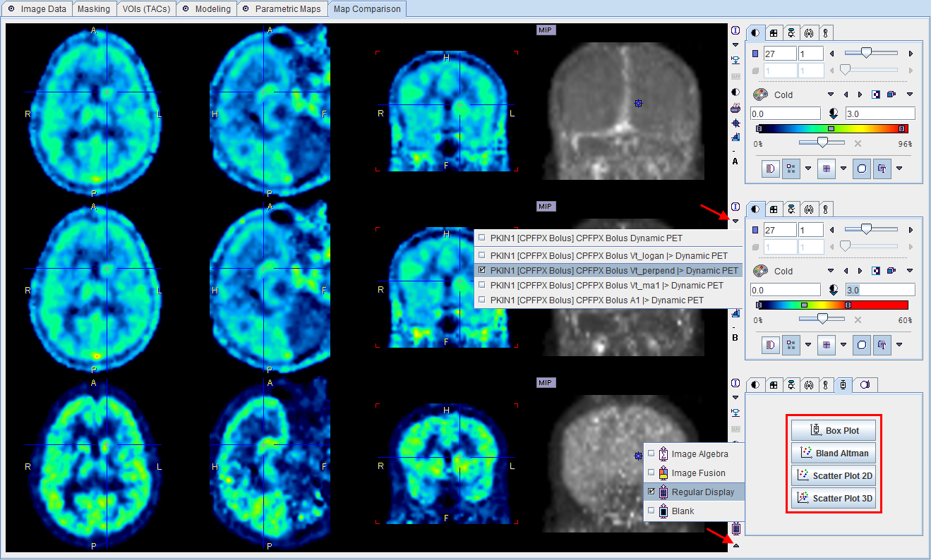Click the info icon beside panel B
This screenshot has width=931, height=560.
click(735, 207)
